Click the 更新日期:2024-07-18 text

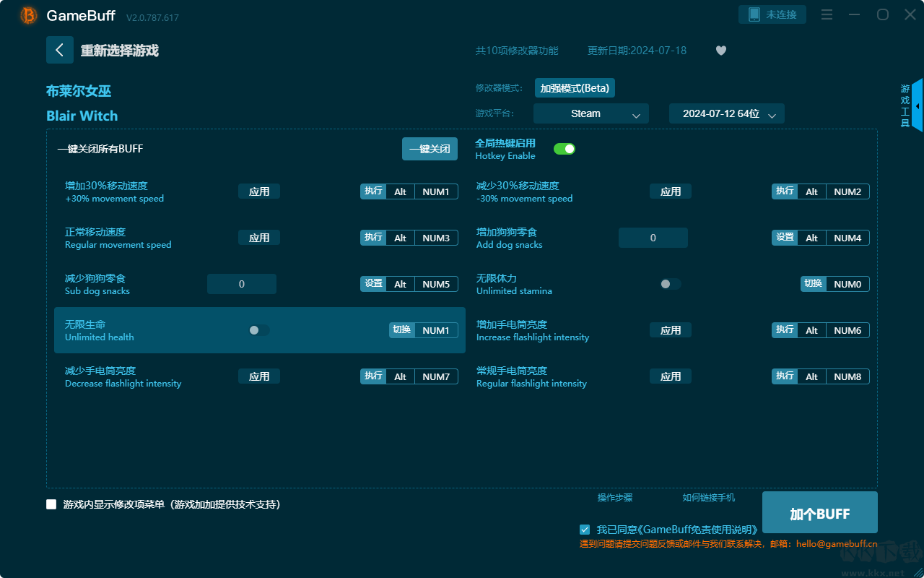pyautogui.click(x=637, y=51)
